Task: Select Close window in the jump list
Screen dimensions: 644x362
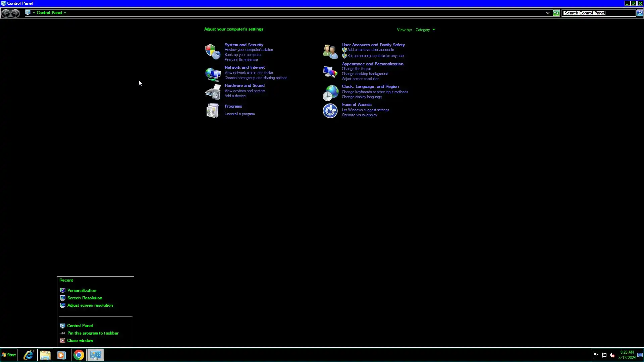Action: point(80,341)
